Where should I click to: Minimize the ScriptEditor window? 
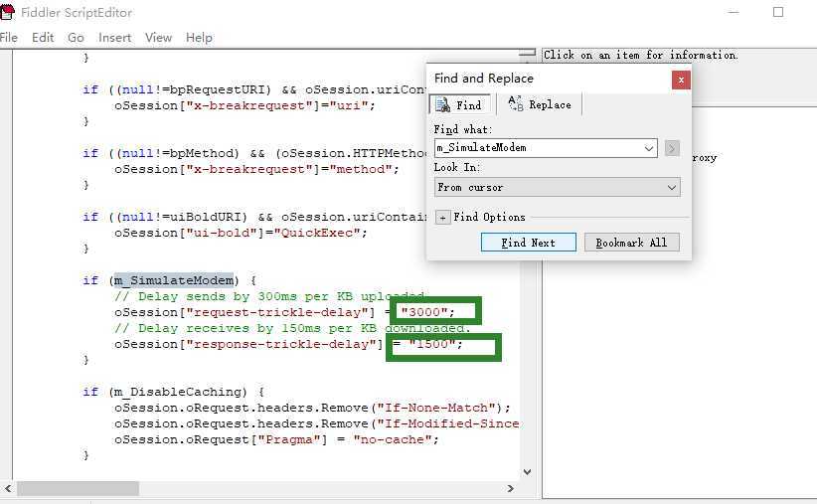tap(734, 12)
